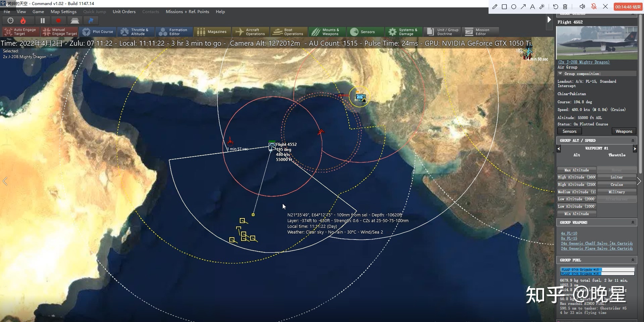Go to next waypoint with right arrow
This screenshot has width=644, height=322.
coord(635,149)
